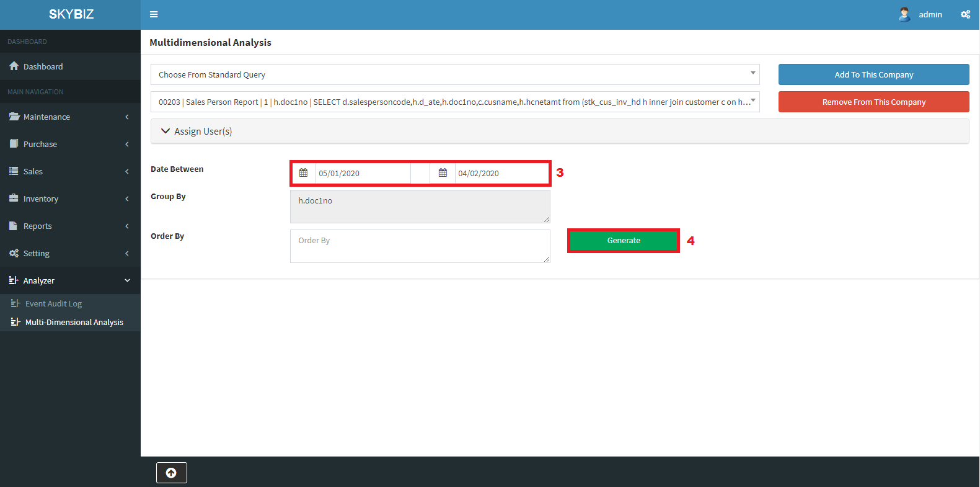Click the hamburger sidebar toggle icon
The image size is (980, 487).
(x=154, y=14)
